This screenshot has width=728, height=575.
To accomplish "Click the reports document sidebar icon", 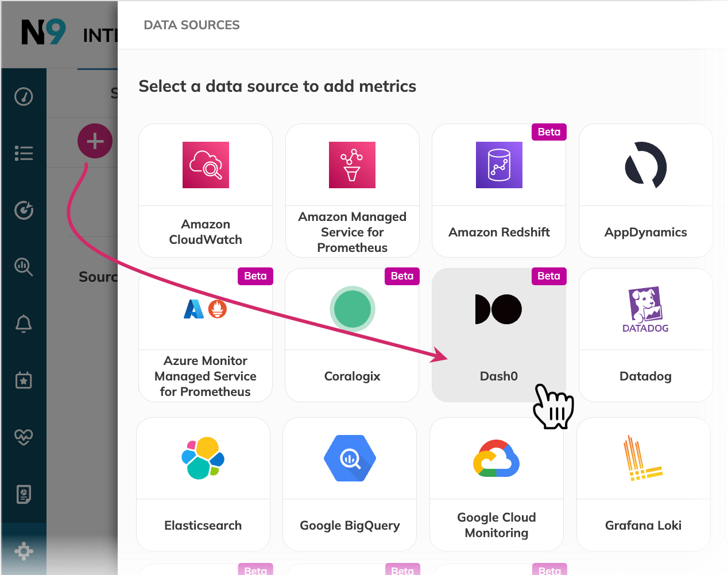I will 24,494.
